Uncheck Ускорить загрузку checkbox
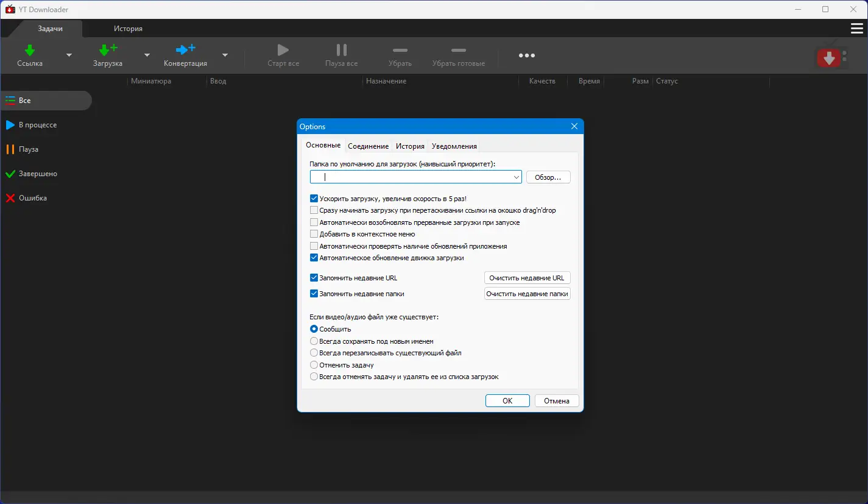The width and height of the screenshot is (868, 504). pos(314,199)
